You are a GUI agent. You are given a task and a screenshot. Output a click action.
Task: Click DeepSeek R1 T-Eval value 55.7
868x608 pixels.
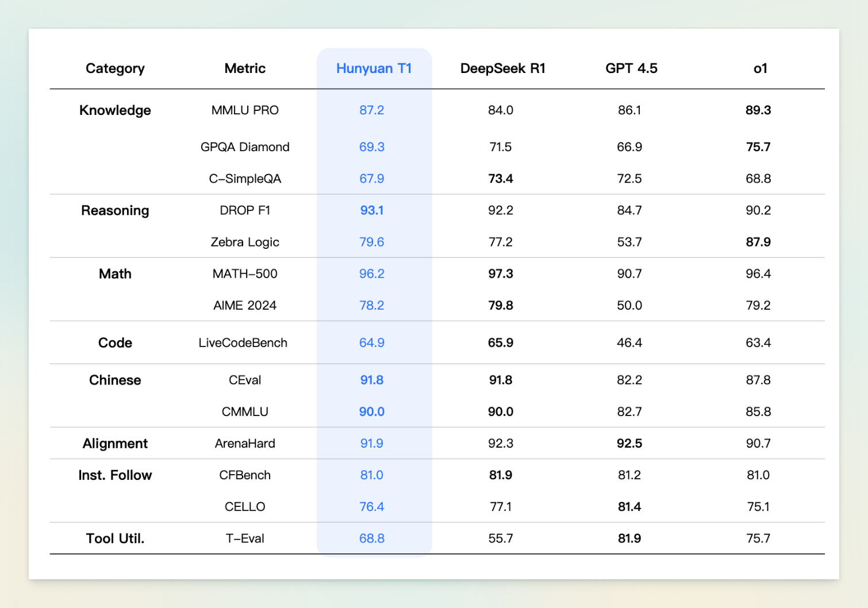point(501,538)
